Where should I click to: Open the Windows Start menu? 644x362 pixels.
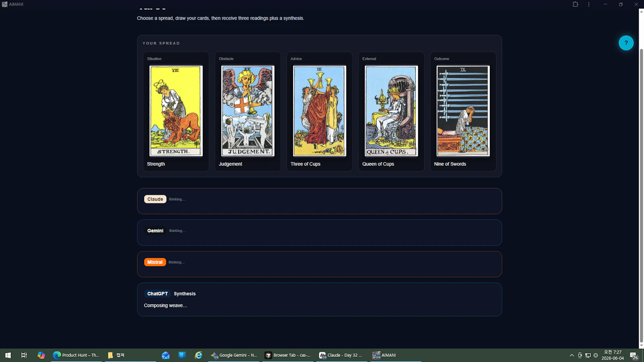(x=8, y=355)
